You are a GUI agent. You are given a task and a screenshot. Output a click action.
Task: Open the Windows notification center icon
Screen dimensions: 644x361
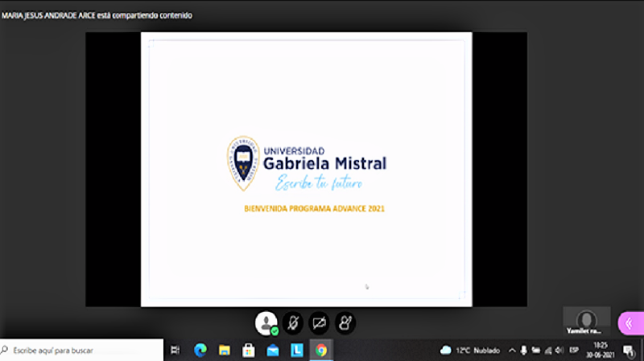pyautogui.click(x=629, y=351)
